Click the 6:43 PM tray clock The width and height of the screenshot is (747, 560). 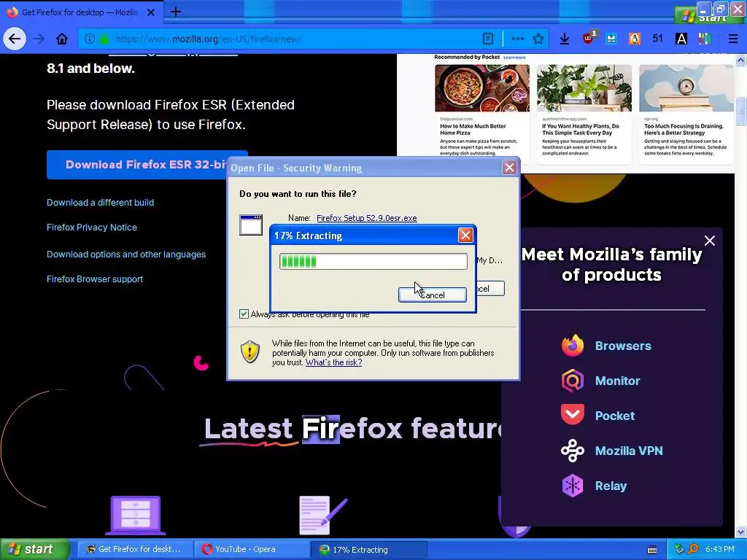(x=720, y=549)
